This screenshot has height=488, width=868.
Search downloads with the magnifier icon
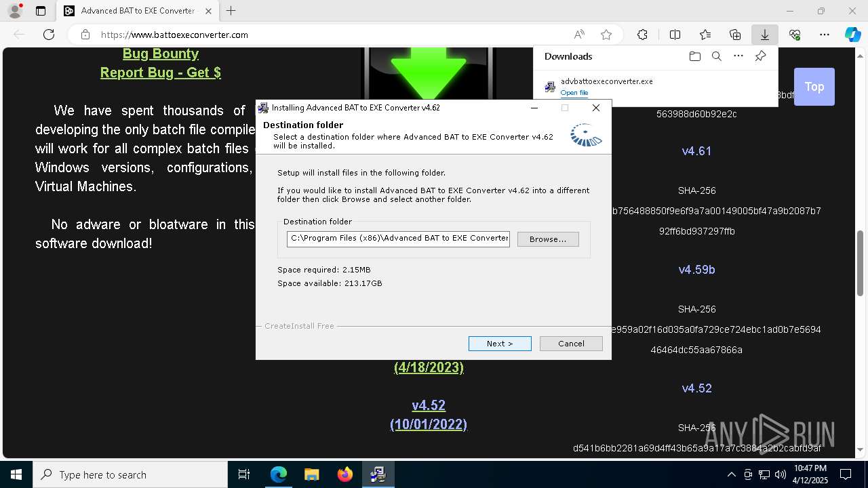point(716,56)
